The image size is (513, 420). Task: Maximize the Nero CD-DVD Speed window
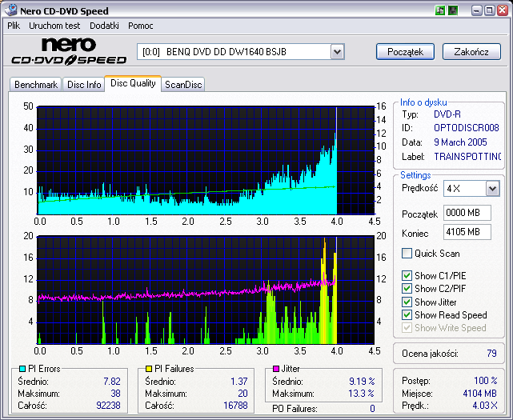pyautogui.click(x=490, y=10)
